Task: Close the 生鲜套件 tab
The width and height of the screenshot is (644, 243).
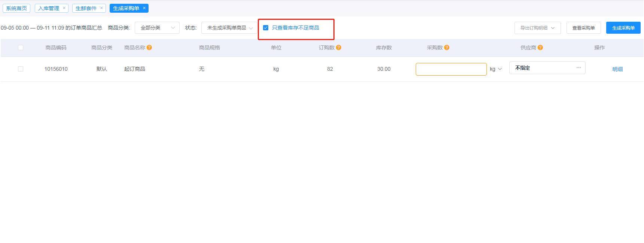Action: coord(101,8)
